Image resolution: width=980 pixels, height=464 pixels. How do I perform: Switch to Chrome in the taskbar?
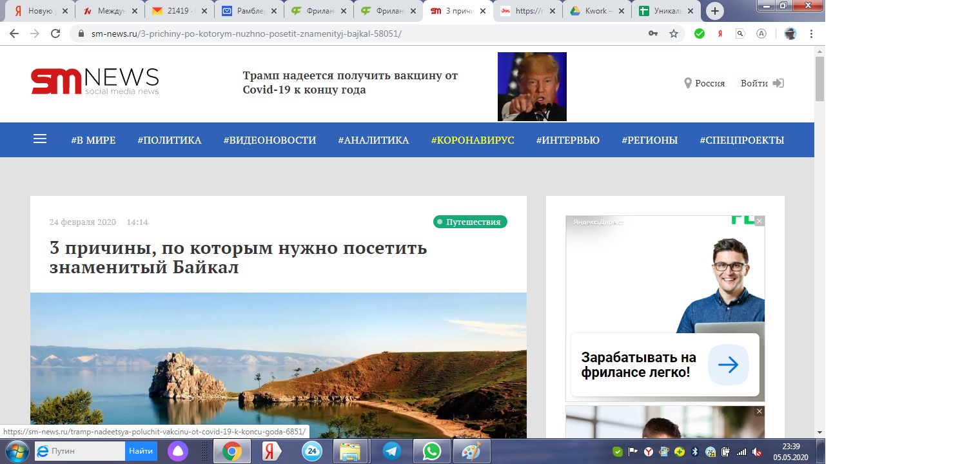[231, 451]
